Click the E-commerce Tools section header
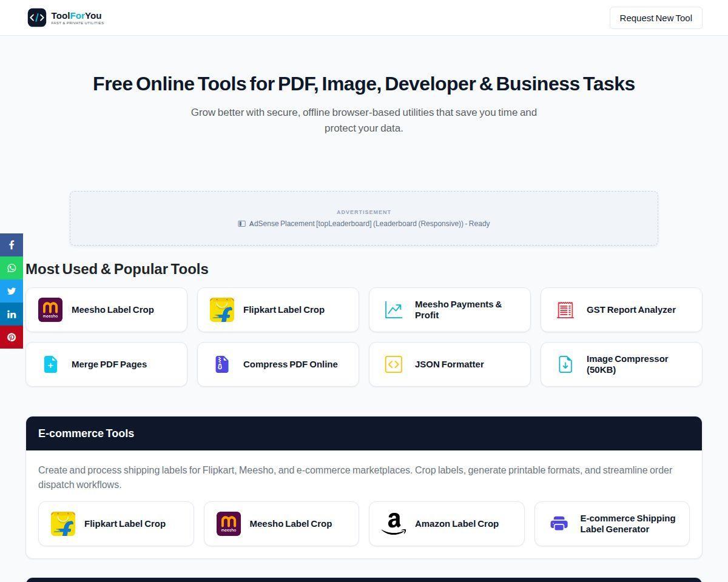Screen dimensions: 728x582 pos(364,433)
